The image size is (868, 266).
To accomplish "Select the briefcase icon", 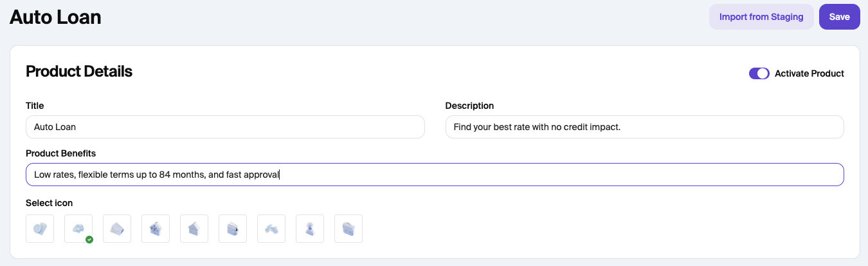I will coord(348,229).
